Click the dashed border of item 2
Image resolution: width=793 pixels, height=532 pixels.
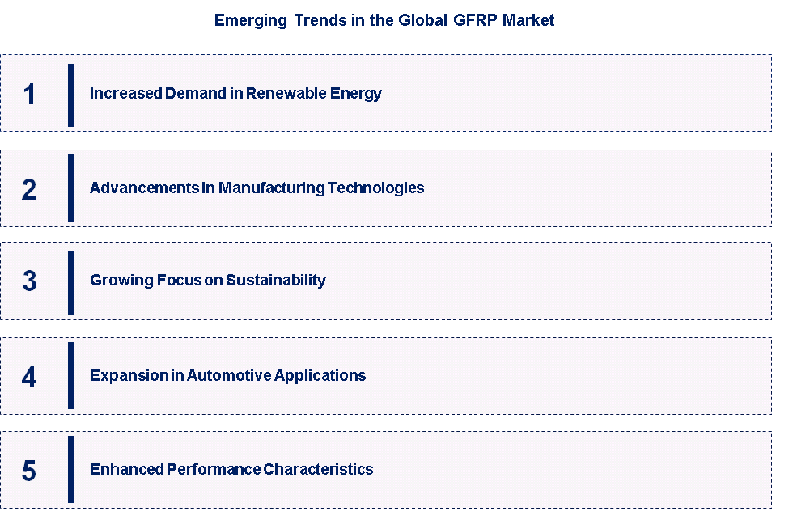pyautogui.click(x=386, y=151)
